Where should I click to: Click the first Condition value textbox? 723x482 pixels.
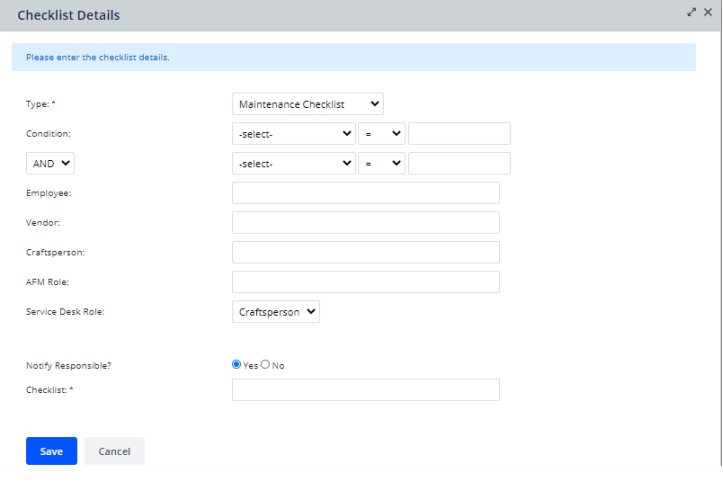(x=459, y=134)
